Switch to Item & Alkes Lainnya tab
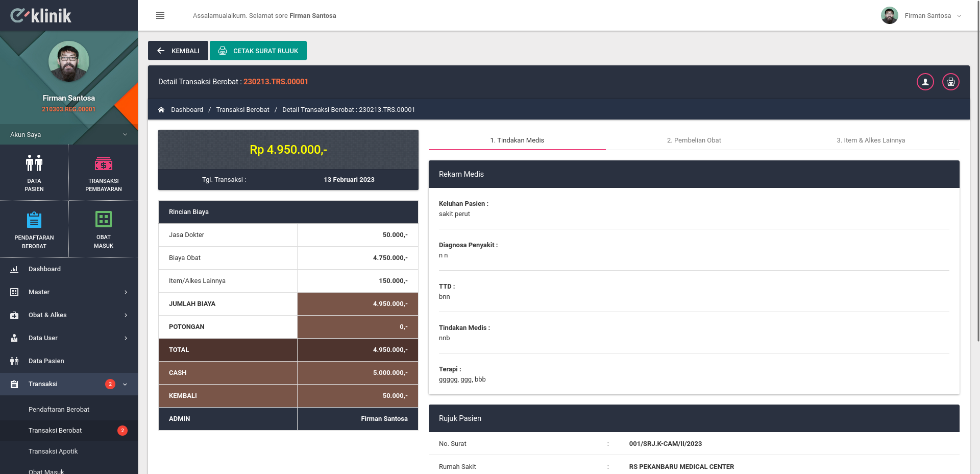Viewport: 980px width, 474px height. pos(871,140)
